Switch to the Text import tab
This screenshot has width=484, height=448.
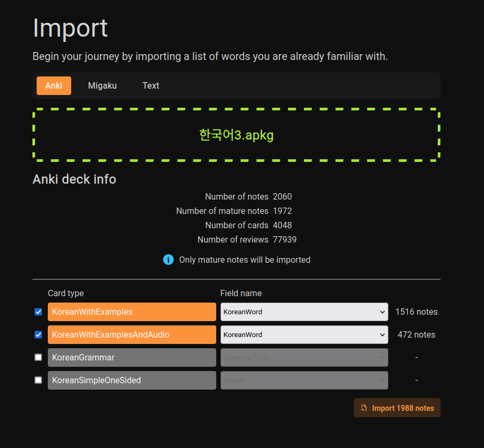(151, 85)
